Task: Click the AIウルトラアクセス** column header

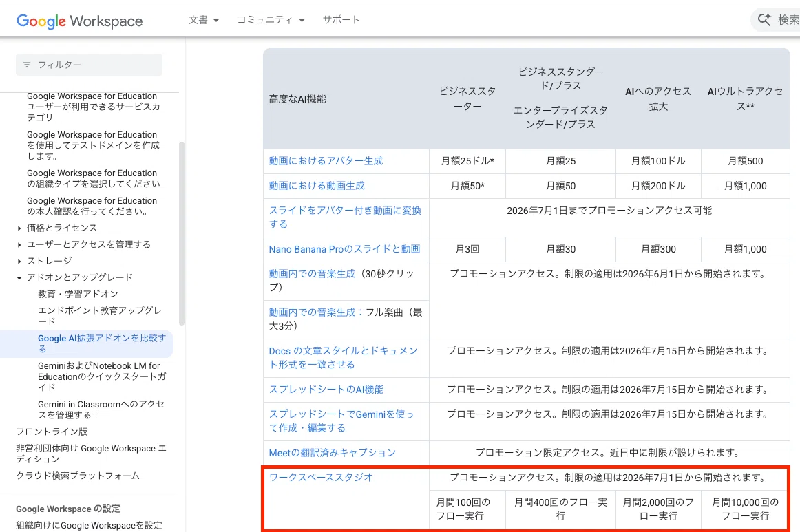Action: [x=746, y=99]
